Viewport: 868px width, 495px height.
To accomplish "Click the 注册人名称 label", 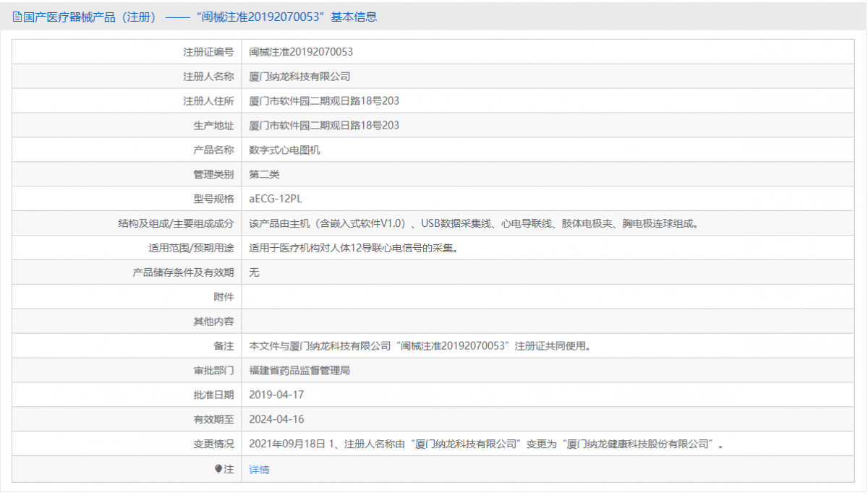I will tap(208, 77).
